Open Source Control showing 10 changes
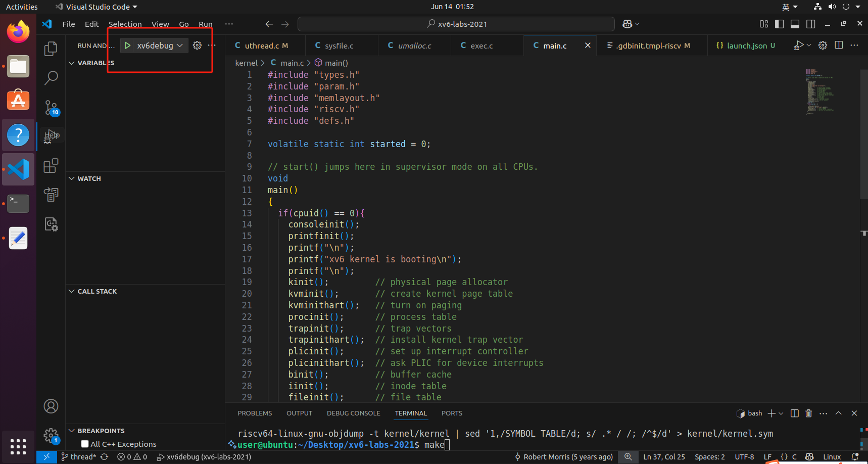The width and height of the screenshot is (868, 464). (51, 108)
